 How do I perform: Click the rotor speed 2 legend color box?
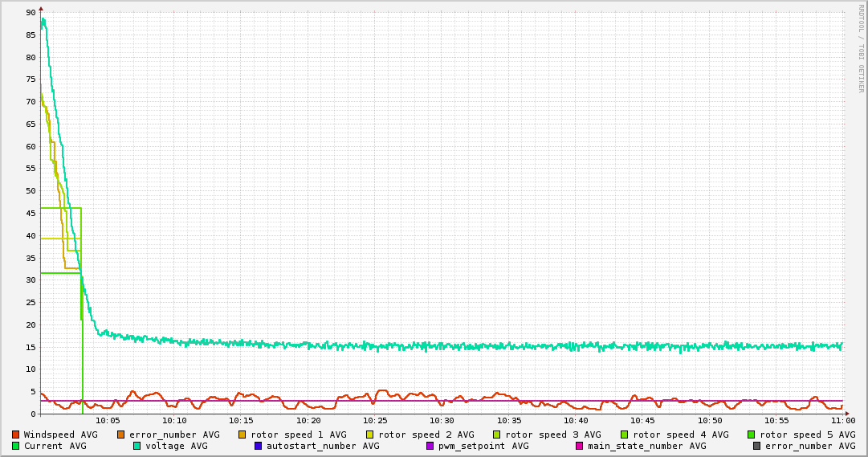(x=370, y=435)
